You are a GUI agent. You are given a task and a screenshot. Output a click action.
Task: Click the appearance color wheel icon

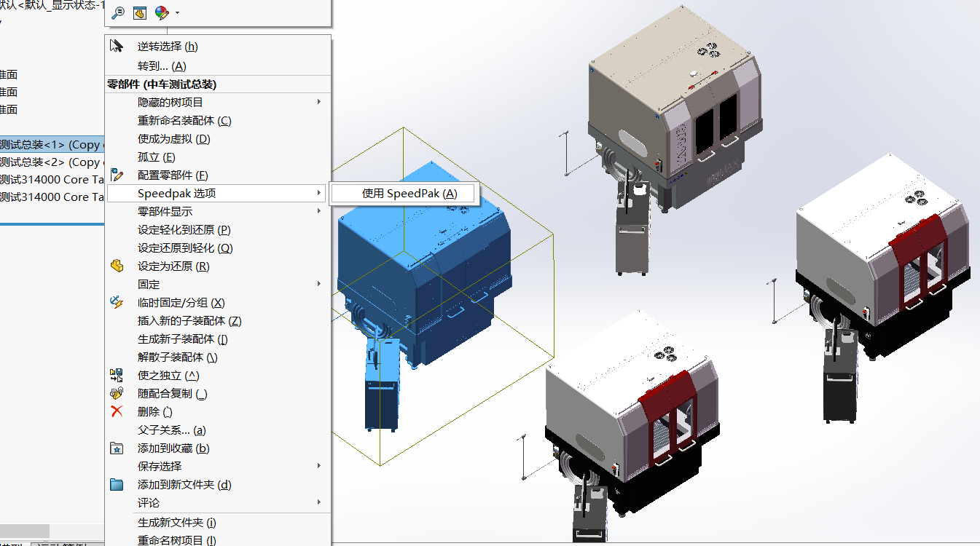tap(161, 13)
